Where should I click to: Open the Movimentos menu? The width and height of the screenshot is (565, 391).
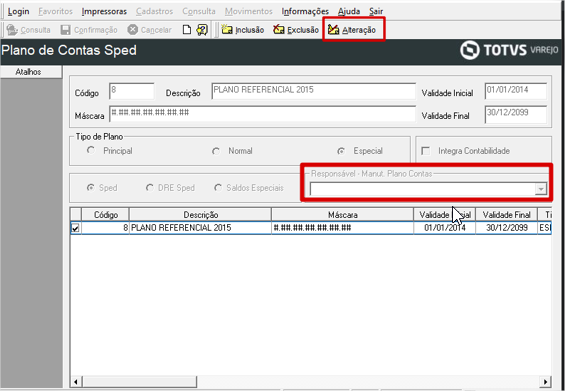point(249,12)
